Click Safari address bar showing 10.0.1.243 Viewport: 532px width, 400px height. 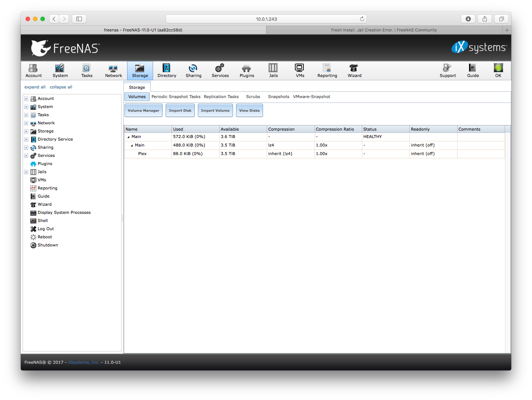click(266, 19)
